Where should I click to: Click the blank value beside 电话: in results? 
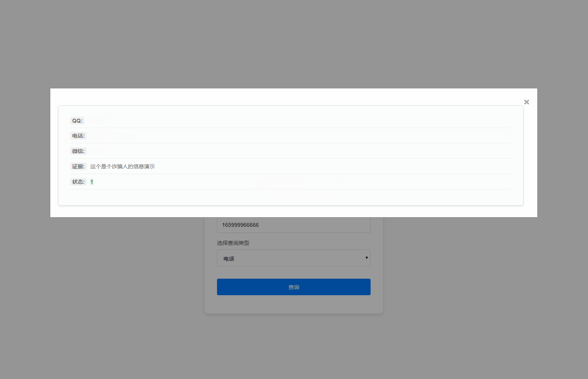(x=111, y=136)
